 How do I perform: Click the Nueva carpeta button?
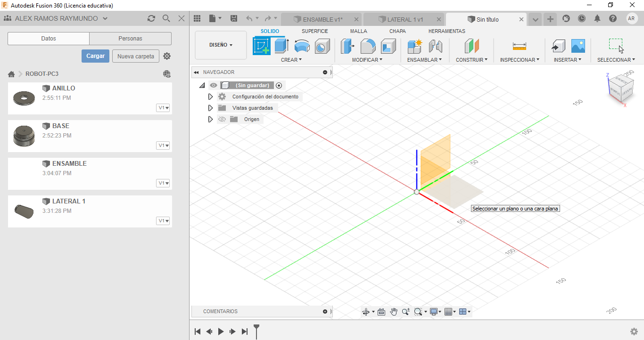[x=136, y=56]
